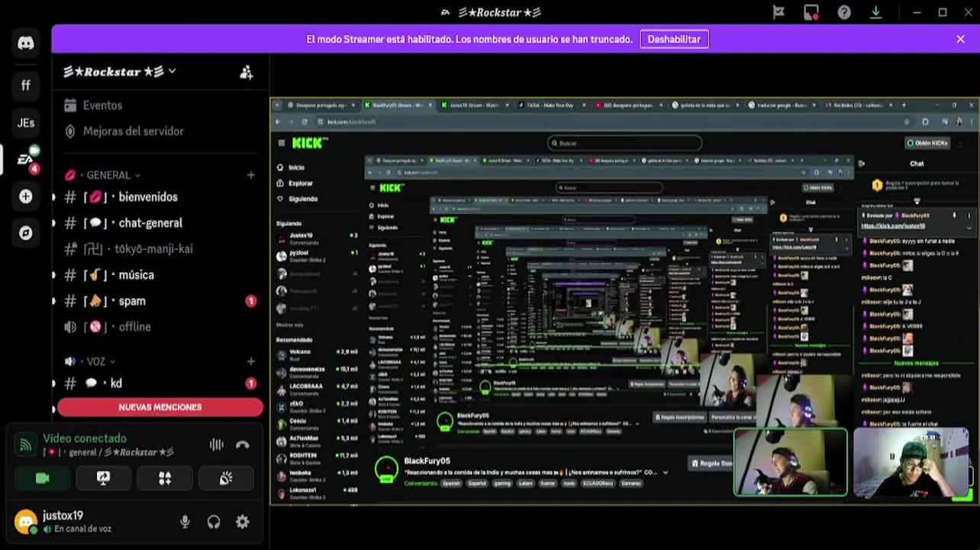Click the green download update icon

click(876, 12)
